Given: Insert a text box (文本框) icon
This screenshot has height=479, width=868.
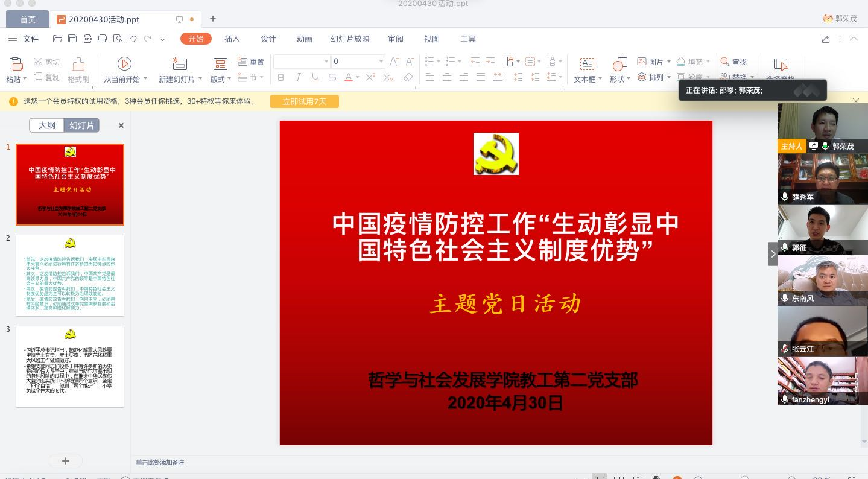Looking at the screenshot, I should (x=586, y=64).
